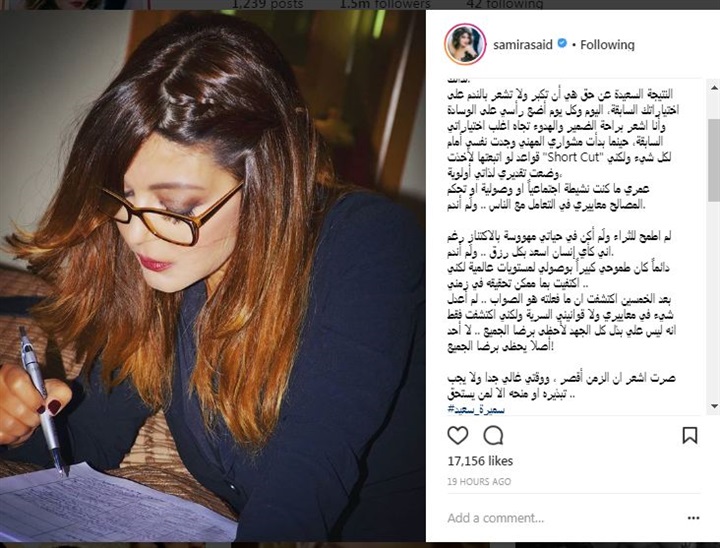Open comments with the speech bubble icon
Image resolution: width=720 pixels, height=548 pixels.
493,435
